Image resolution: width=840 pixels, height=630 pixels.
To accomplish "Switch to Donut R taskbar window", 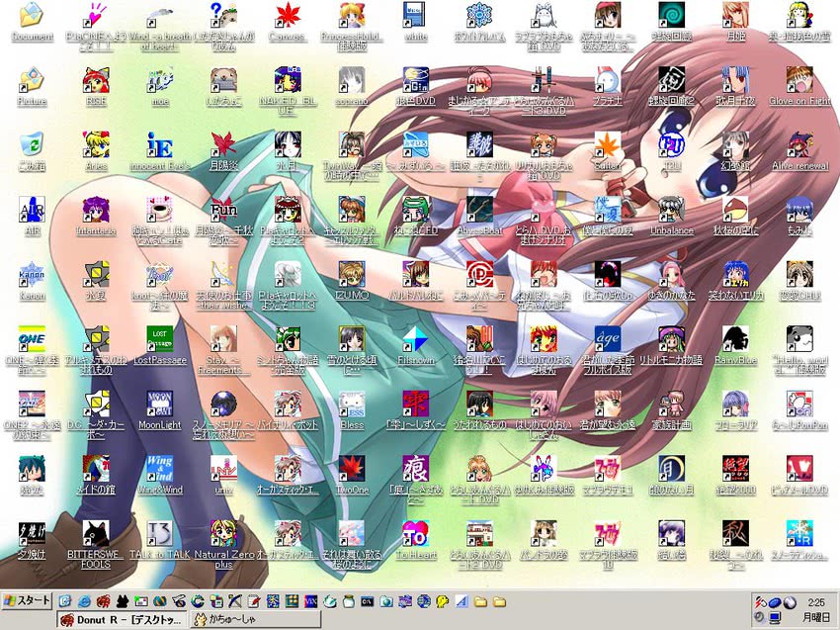I will [x=123, y=620].
